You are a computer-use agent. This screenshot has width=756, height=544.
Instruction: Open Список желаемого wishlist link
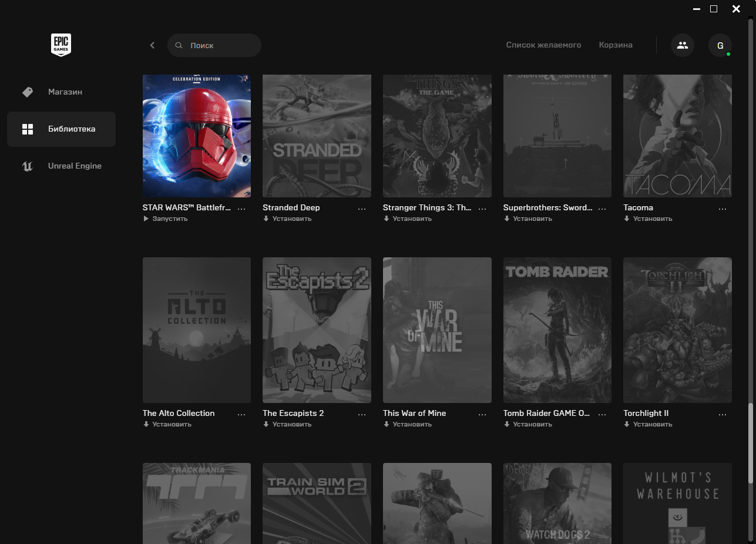(x=543, y=45)
